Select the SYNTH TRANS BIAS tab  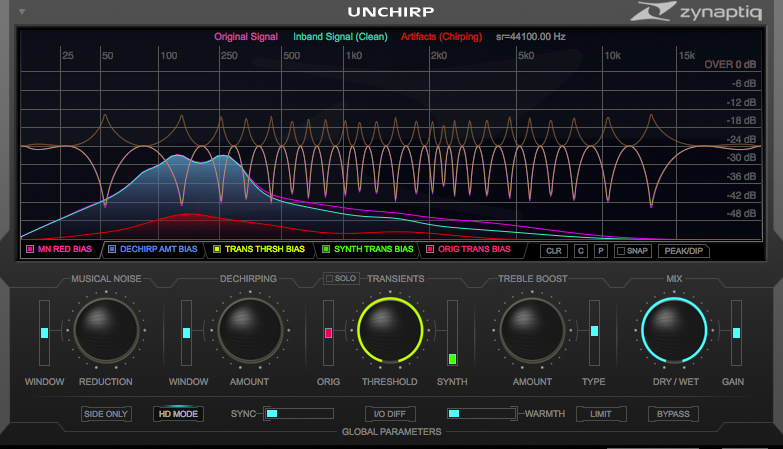pos(367,249)
